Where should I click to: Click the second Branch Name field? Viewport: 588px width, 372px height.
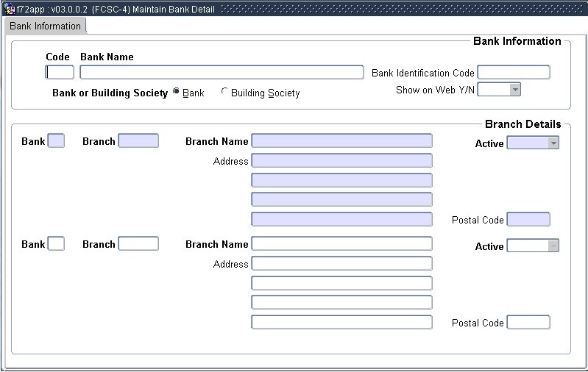pyautogui.click(x=341, y=243)
